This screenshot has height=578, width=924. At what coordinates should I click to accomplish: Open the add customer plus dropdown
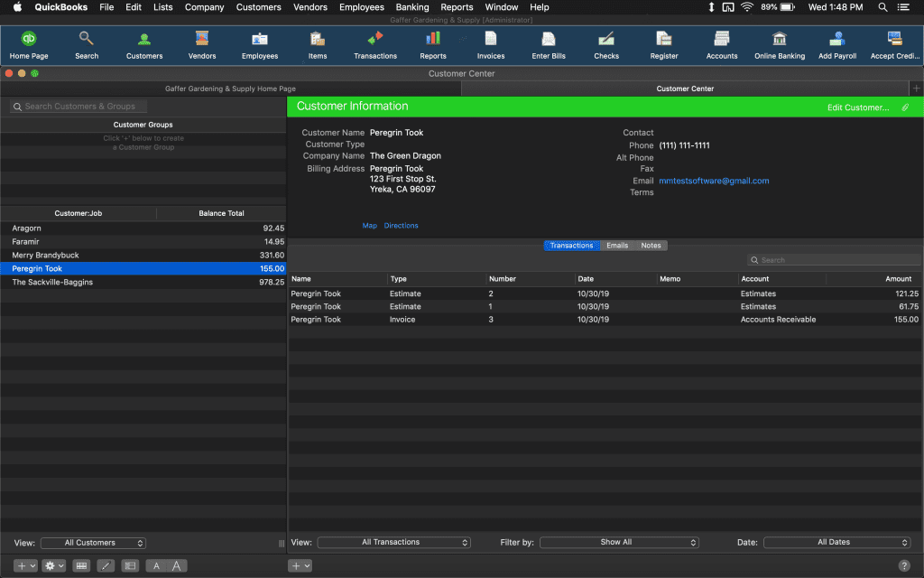pos(25,565)
